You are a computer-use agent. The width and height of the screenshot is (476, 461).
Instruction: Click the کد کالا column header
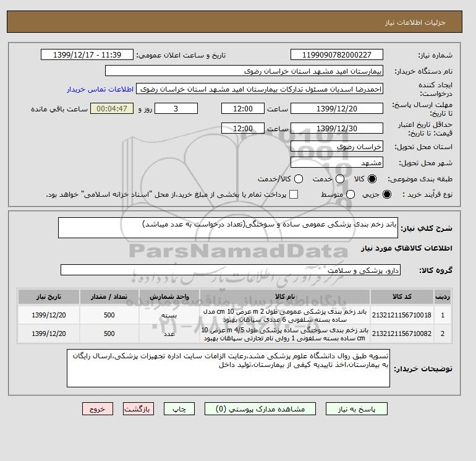[x=402, y=296]
